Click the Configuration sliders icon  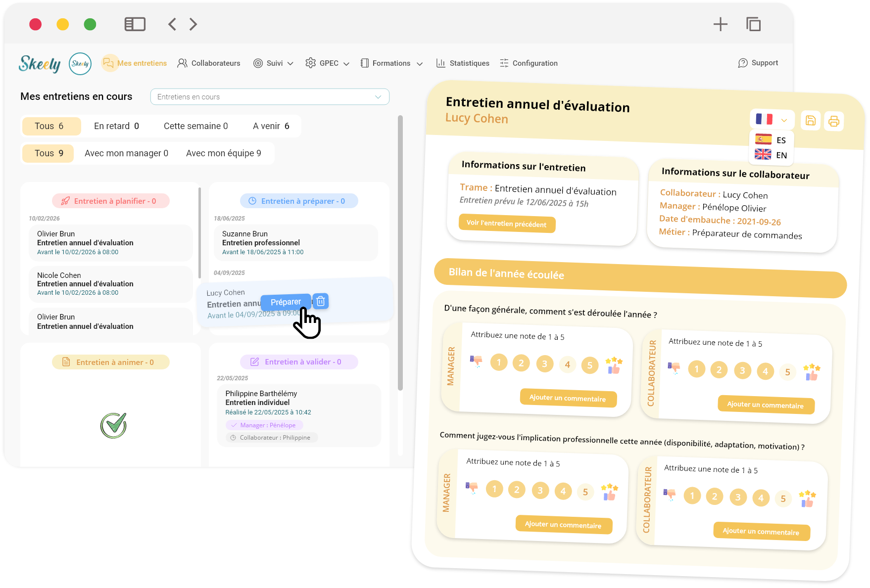coord(504,63)
